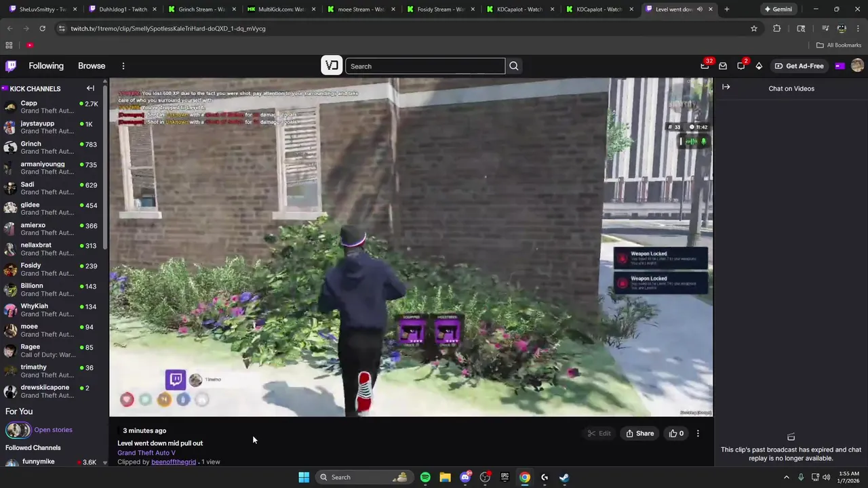The image size is (868, 488).
Task: Open the drewskiicapone channel
Action: [52, 392]
